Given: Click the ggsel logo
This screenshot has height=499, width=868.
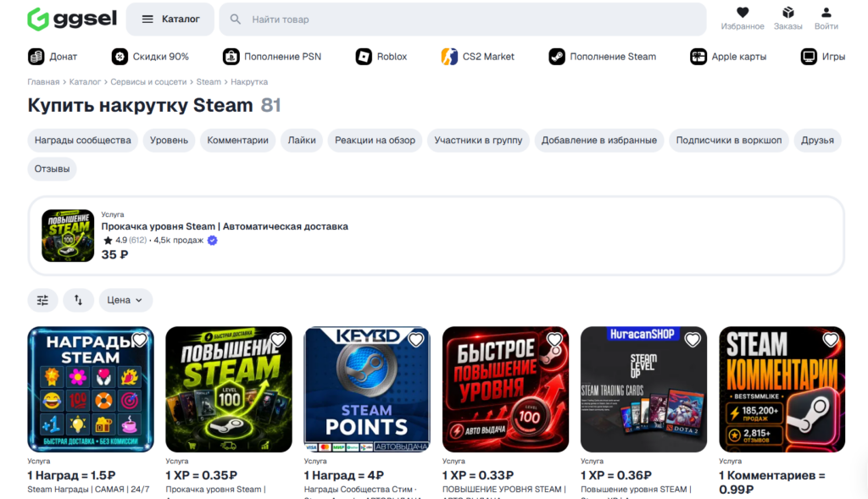Looking at the screenshot, I should pos(72,19).
